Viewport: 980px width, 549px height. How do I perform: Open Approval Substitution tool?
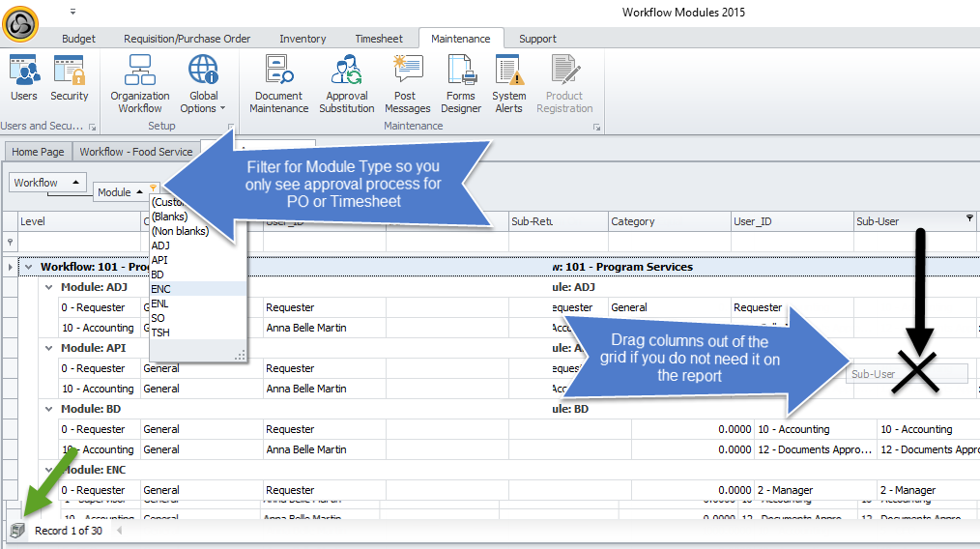346,84
